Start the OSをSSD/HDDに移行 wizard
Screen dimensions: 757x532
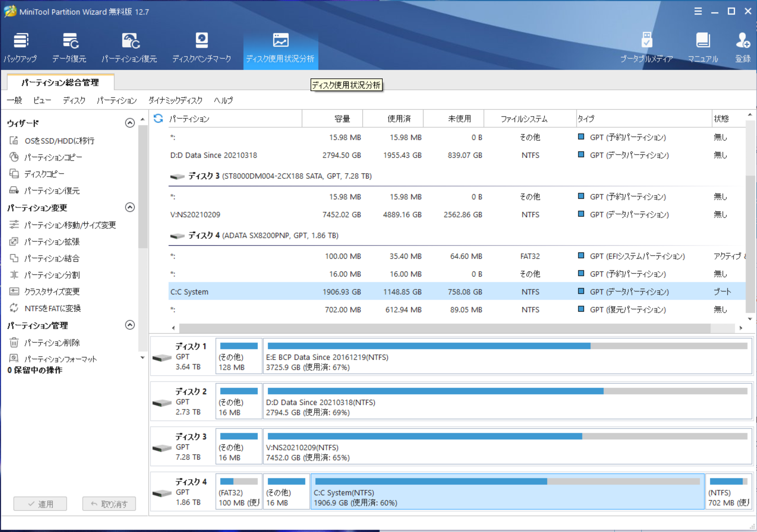[x=59, y=140]
